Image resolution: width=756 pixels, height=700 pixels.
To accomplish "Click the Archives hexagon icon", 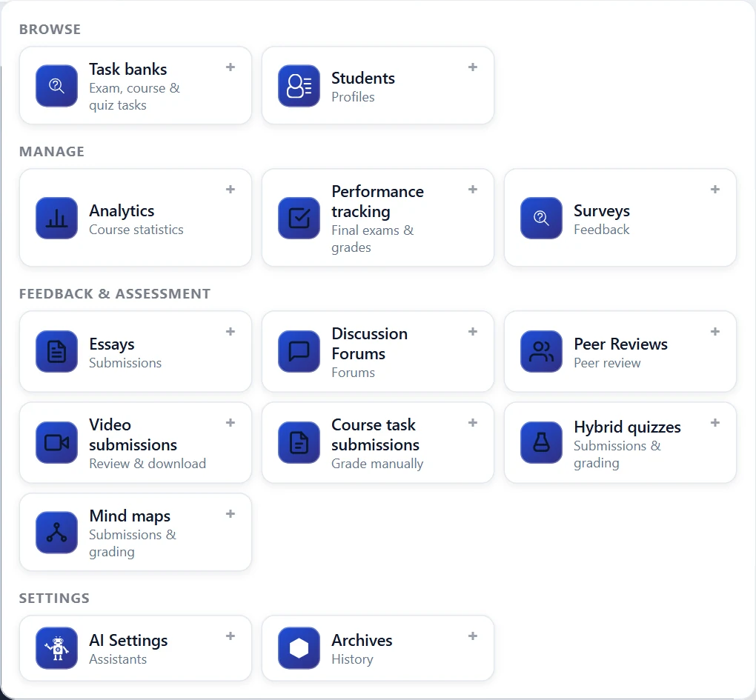I will click(299, 648).
